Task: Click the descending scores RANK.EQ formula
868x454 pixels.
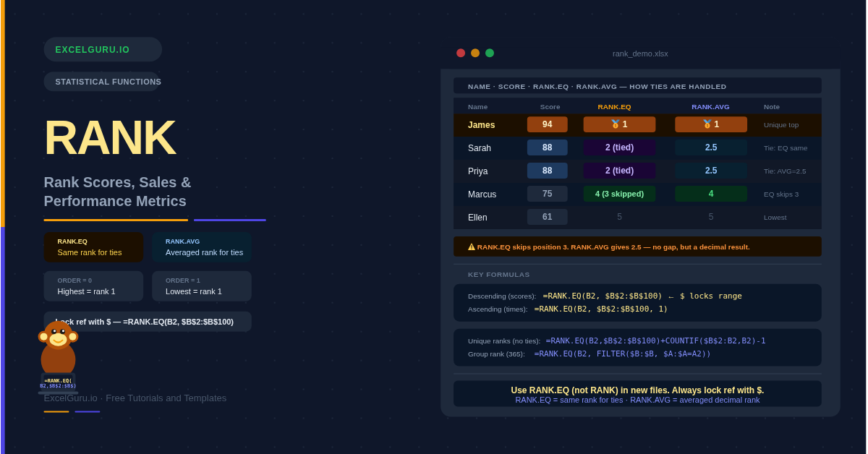Action: pyautogui.click(x=603, y=296)
